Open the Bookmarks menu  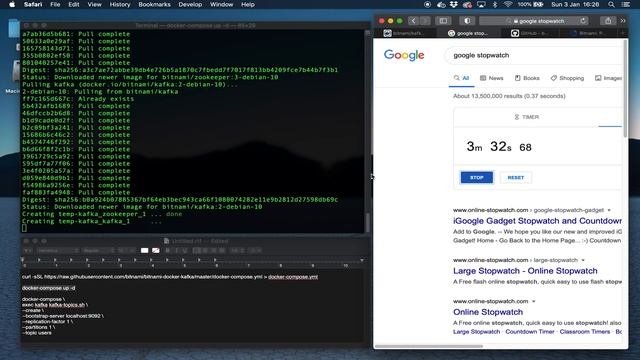point(154,4)
